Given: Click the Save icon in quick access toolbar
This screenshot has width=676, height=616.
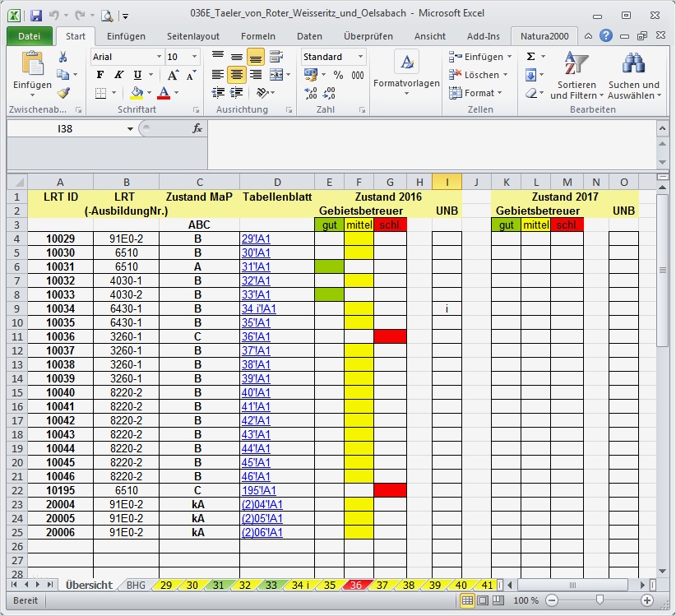Looking at the screenshot, I should pos(35,16).
